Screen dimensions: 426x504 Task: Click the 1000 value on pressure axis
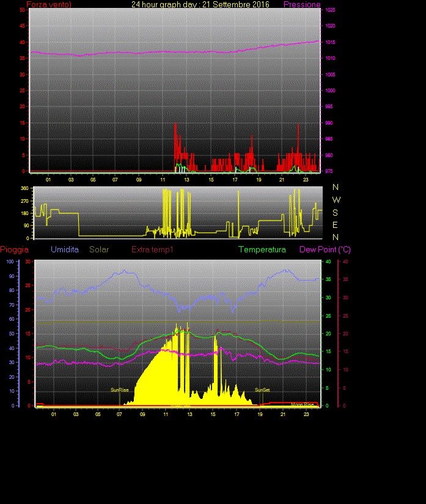[x=329, y=90]
